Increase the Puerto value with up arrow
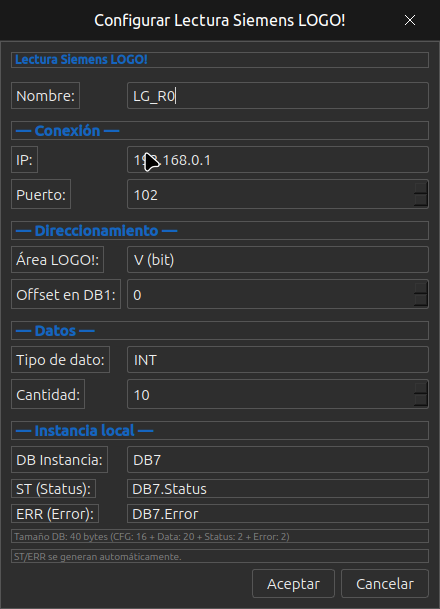The image size is (440, 609). (x=421, y=188)
